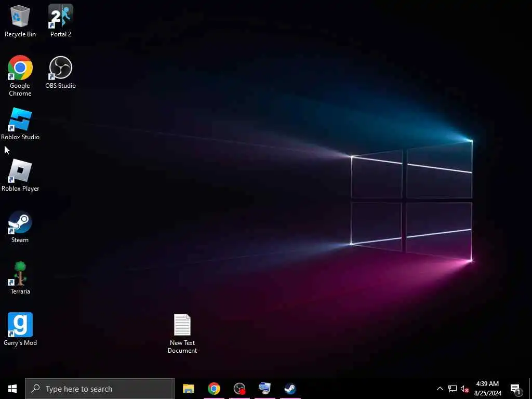Open File Explorer from the taskbar
This screenshot has width=532, height=399.
click(x=188, y=389)
